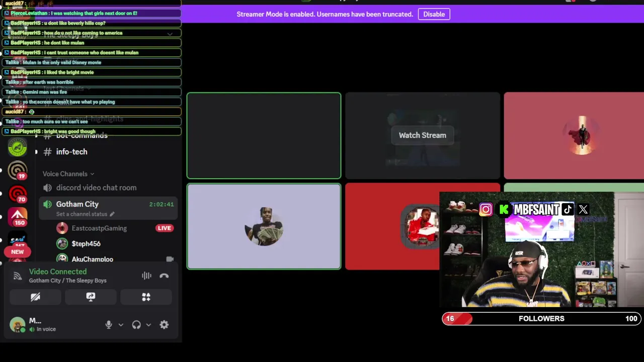
Task: Click MBFSAINT name on overlay
Action: [x=536, y=210]
